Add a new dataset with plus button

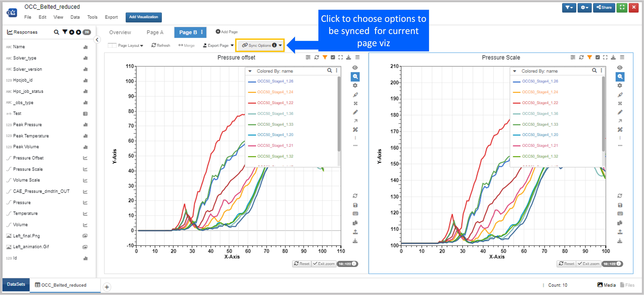click(107, 287)
